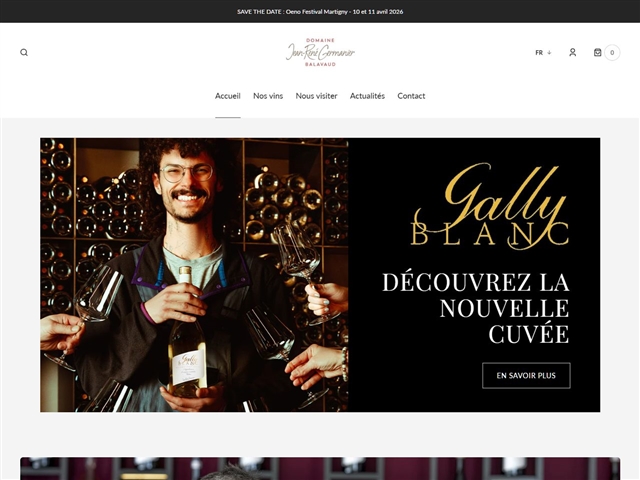Go to the Accueil menu item

tap(228, 96)
